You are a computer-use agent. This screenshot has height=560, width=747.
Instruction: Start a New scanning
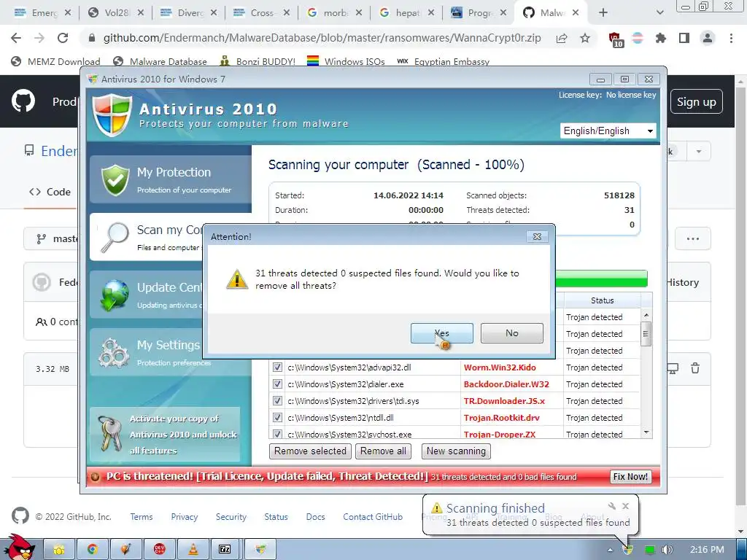[456, 451]
